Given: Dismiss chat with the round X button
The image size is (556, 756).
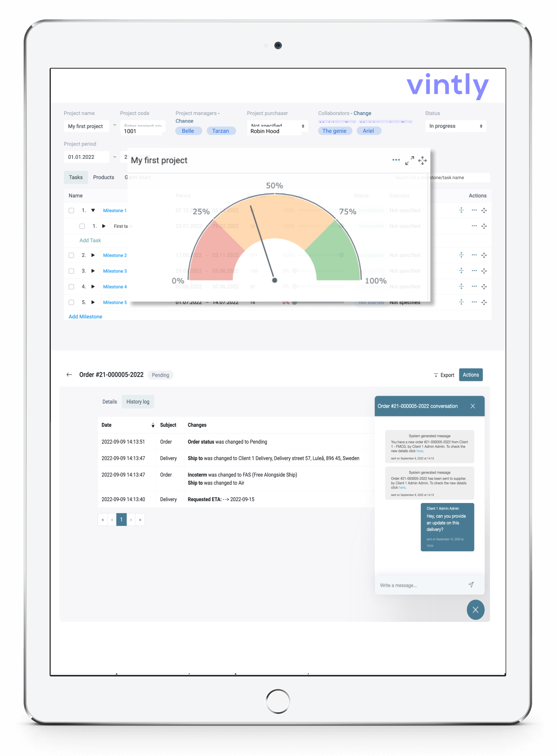Looking at the screenshot, I should tap(476, 610).
